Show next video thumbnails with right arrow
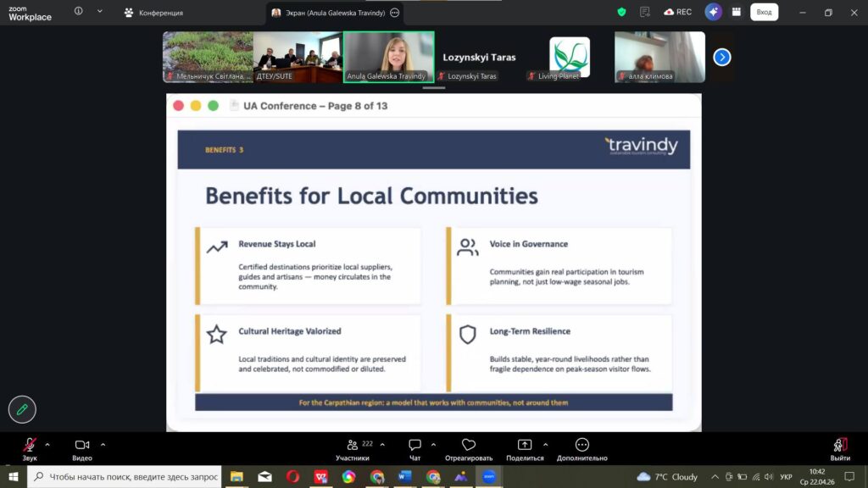The image size is (868, 488). (721, 57)
